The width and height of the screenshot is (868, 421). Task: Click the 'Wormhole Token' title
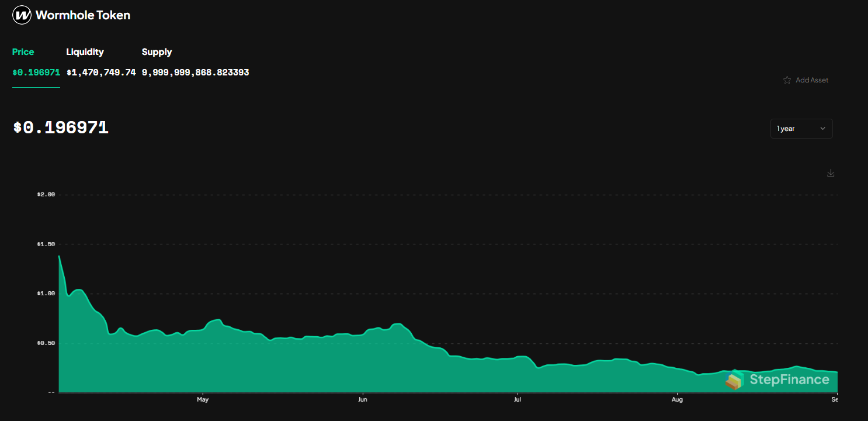point(83,15)
